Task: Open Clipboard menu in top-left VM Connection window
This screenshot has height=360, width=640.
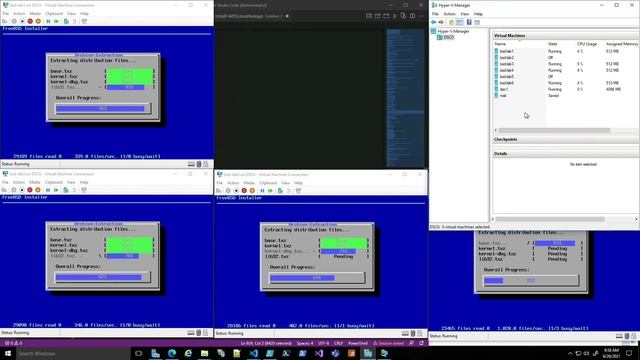Action: pos(54,13)
